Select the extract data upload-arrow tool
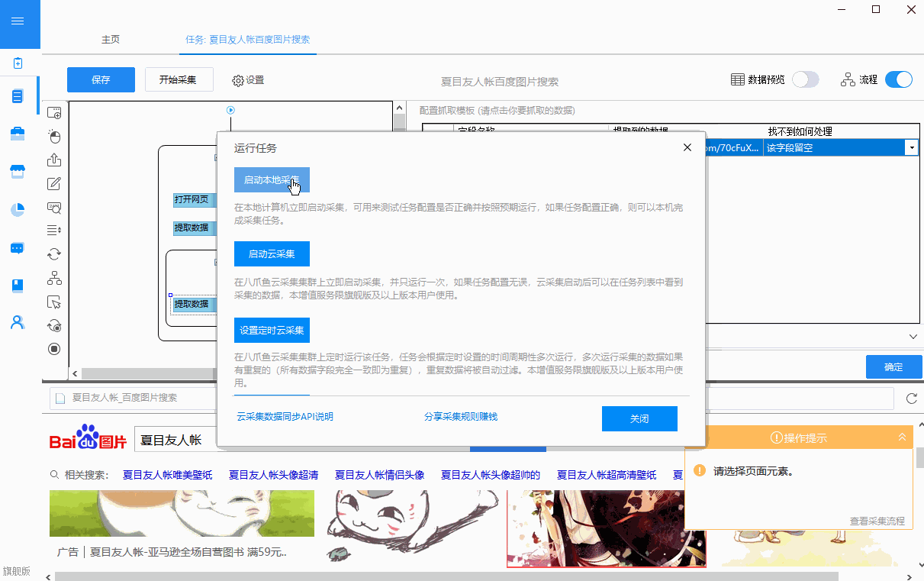Image resolution: width=924 pixels, height=581 pixels. [x=54, y=160]
